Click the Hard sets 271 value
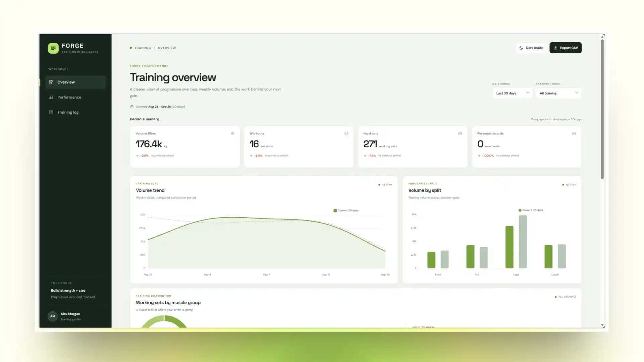Screen dimensions: 644x362 370,144
